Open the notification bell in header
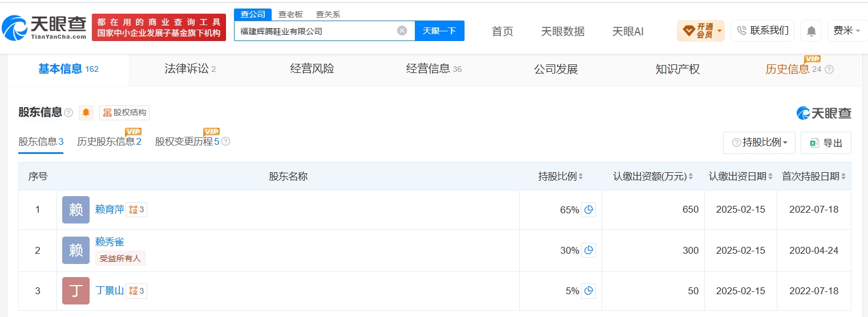 (811, 31)
